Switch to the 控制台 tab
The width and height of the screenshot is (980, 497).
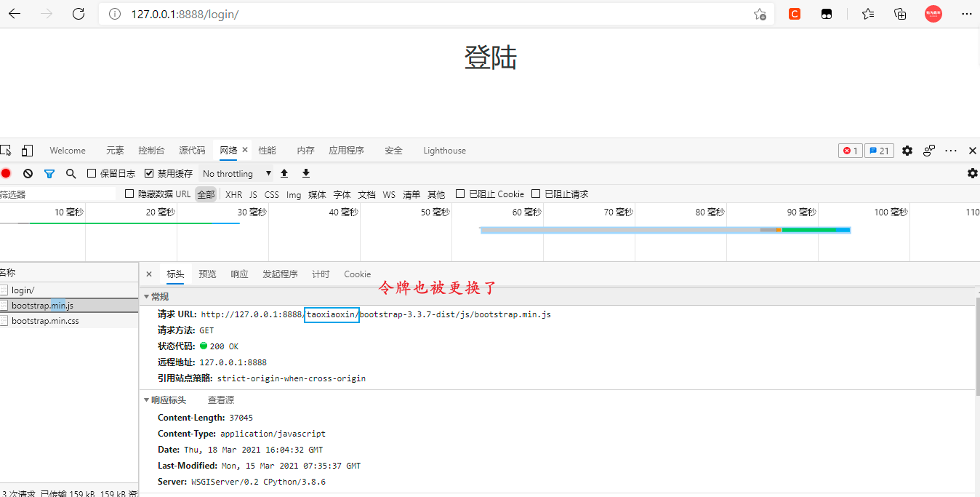coord(151,151)
